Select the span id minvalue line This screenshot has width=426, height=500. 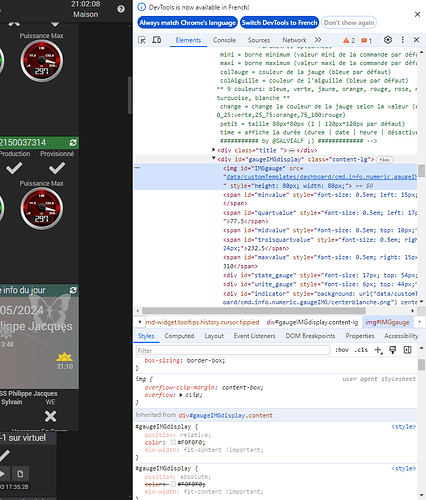pyautogui.click(x=320, y=195)
